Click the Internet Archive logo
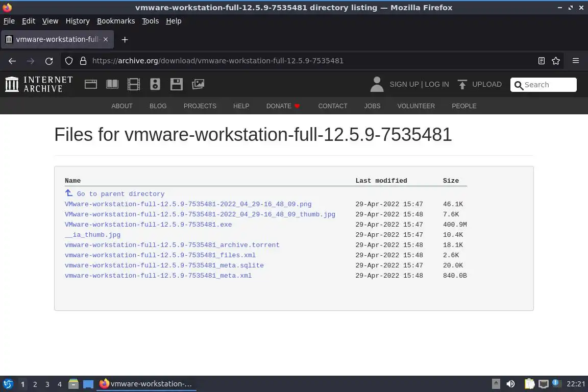 point(39,84)
